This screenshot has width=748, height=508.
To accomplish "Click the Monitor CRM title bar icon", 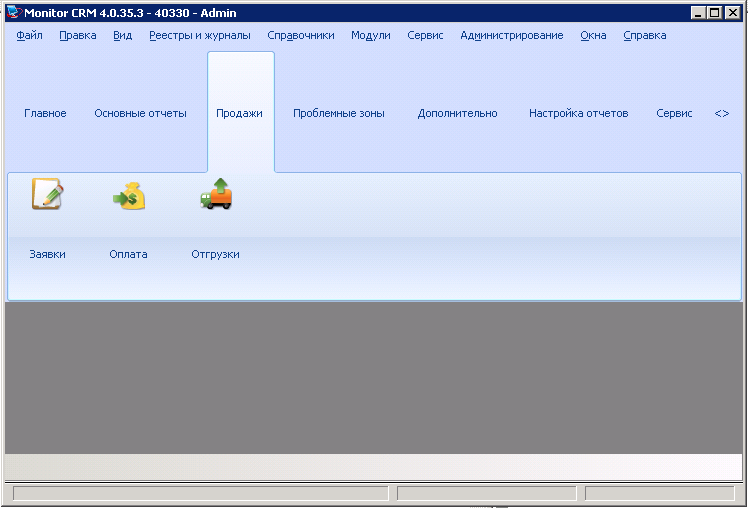I will coord(14,12).
